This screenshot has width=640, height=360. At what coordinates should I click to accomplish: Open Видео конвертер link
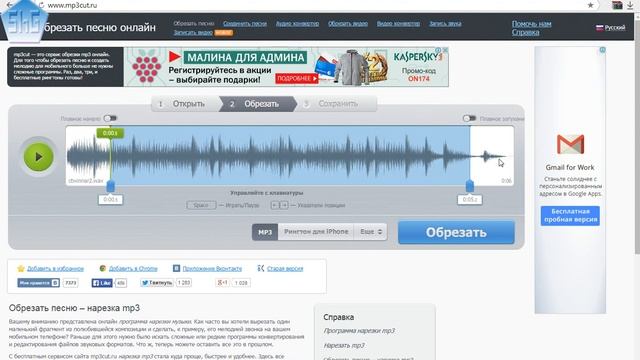(398, 24)
